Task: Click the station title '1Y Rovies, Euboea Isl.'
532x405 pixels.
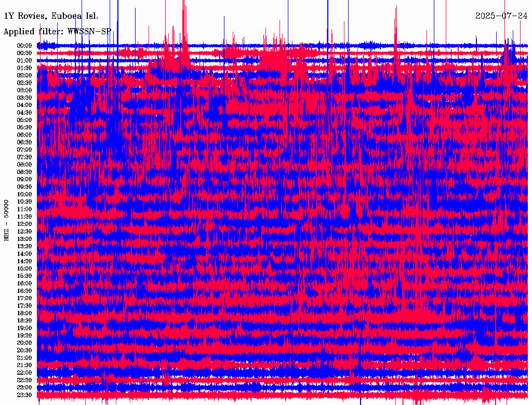Action: [50, 16]
